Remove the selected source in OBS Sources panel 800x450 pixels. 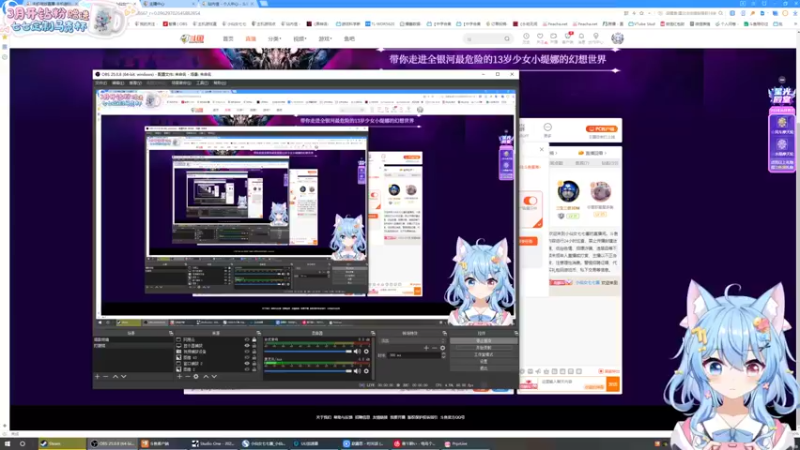click(188, 377)
